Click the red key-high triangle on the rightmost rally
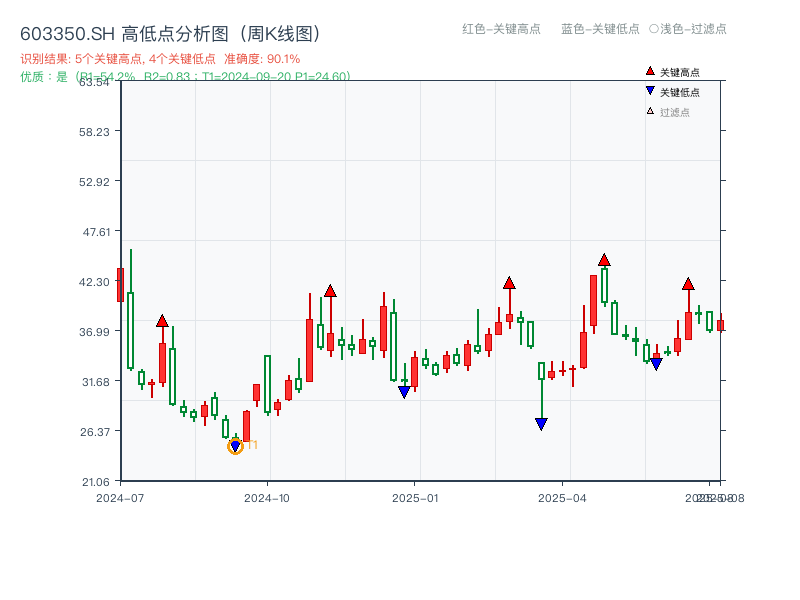 pyautogui.click(x=688, y=283)
